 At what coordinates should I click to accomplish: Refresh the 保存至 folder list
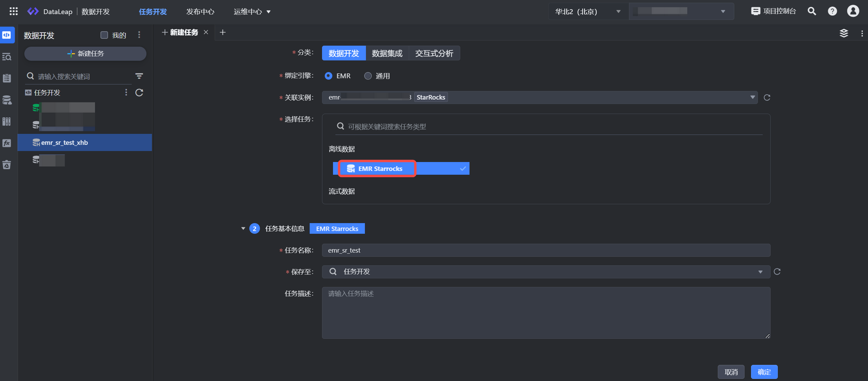[x=777, y=272]
